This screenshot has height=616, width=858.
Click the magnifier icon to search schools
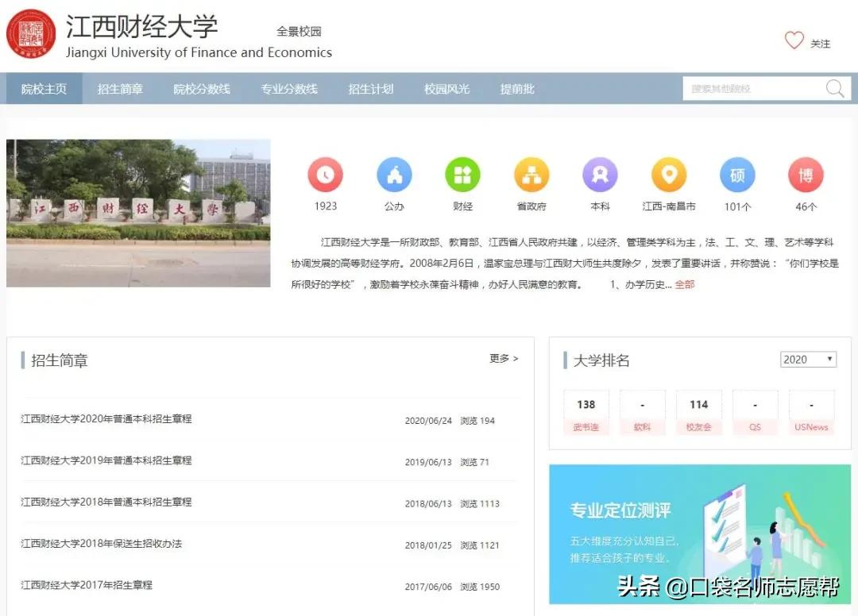pyautogui.click(x=834, y=89)
